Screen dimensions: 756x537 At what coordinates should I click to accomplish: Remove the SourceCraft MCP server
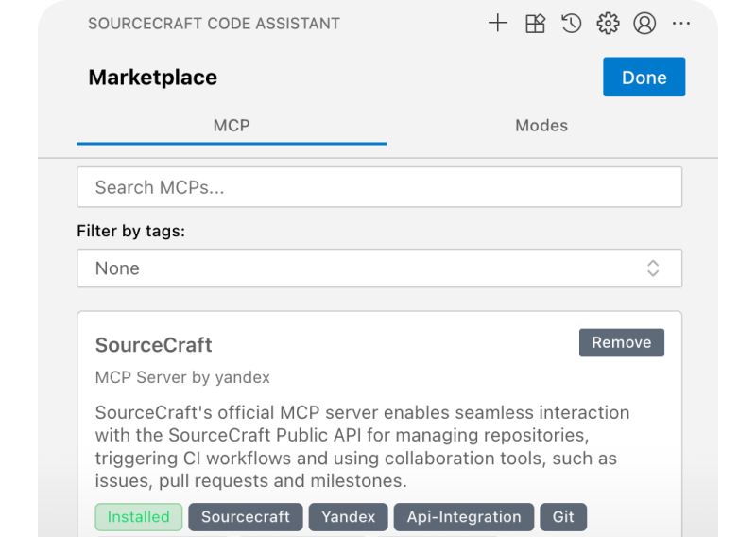tap(621, 342)
